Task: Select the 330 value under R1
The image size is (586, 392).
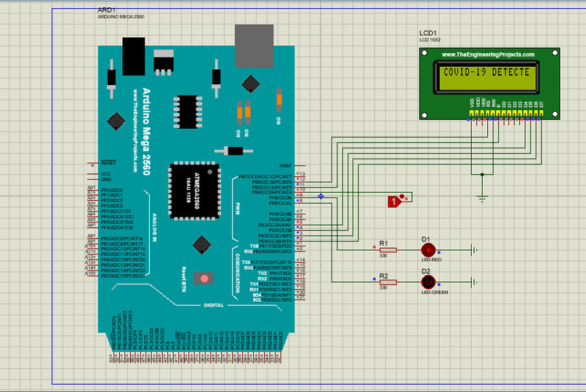Action: click(x=383, y=256)
